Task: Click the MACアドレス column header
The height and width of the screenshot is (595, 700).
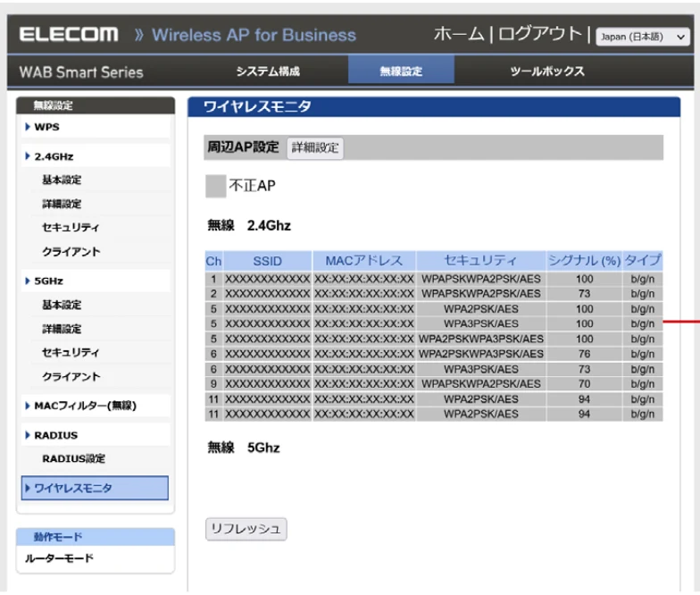Action: 364,261
